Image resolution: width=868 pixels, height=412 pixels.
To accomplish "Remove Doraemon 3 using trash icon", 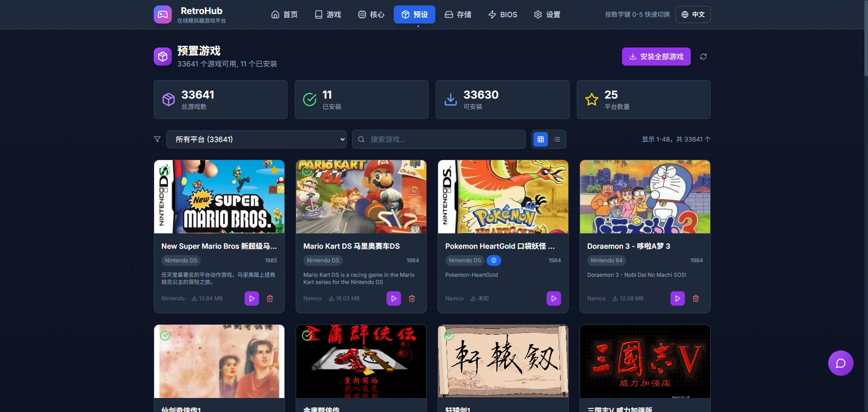I will pos(696,298).
